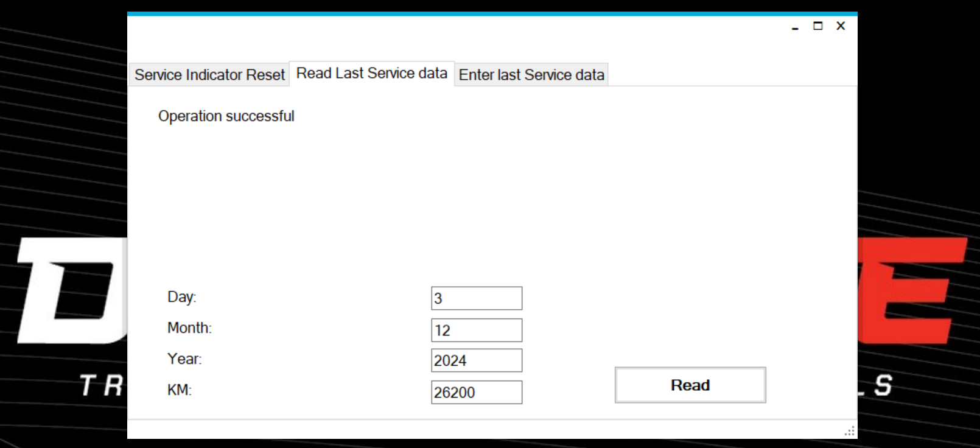Screen dimensions: 980x448
Task: Close the service data window
Action: click(x=841, y=26)
